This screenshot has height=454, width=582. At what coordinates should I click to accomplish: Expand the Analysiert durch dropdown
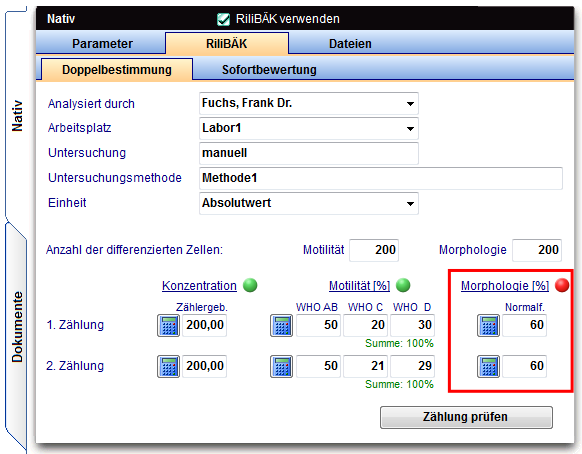coord(410,104)
